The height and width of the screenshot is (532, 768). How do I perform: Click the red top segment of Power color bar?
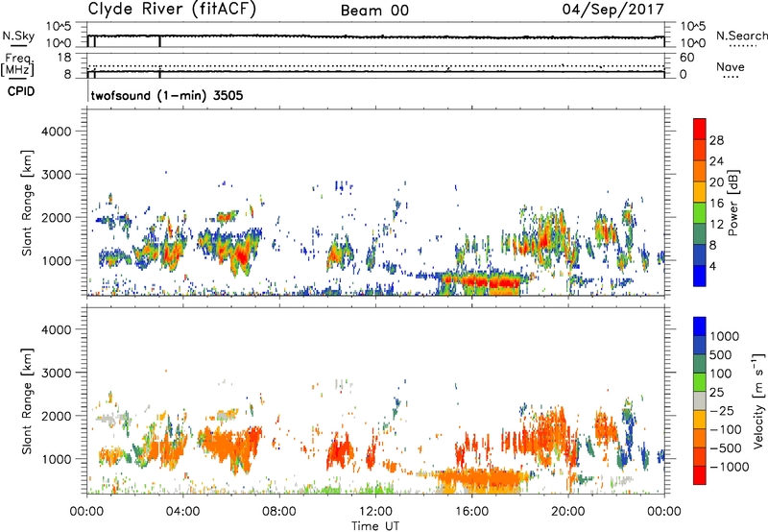coord(700,130)
